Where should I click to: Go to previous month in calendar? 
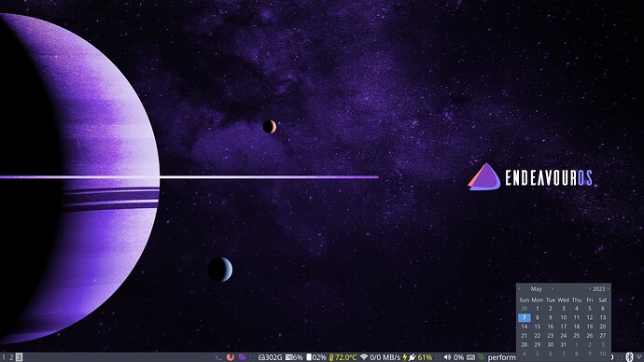520,289
